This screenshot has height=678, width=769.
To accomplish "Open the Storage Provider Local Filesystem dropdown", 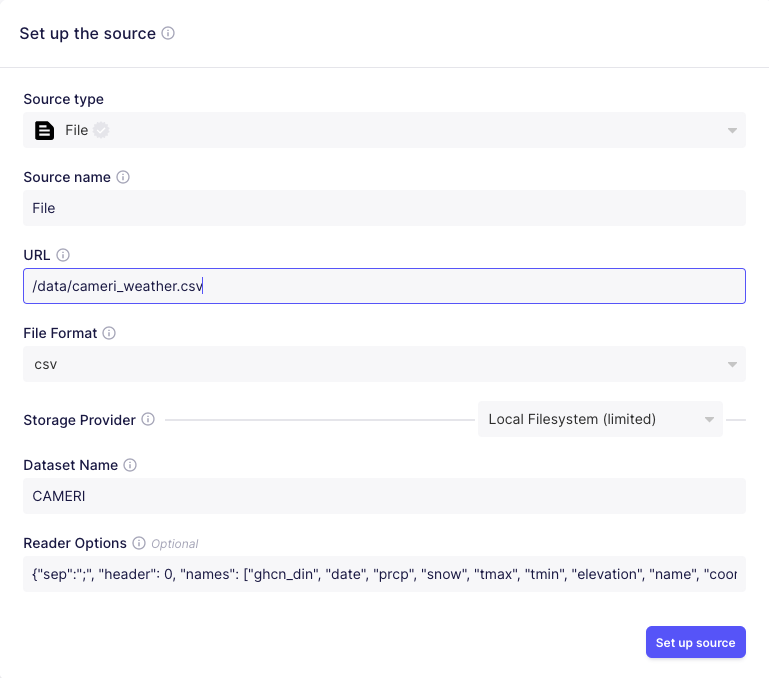I will pos(600,419).
